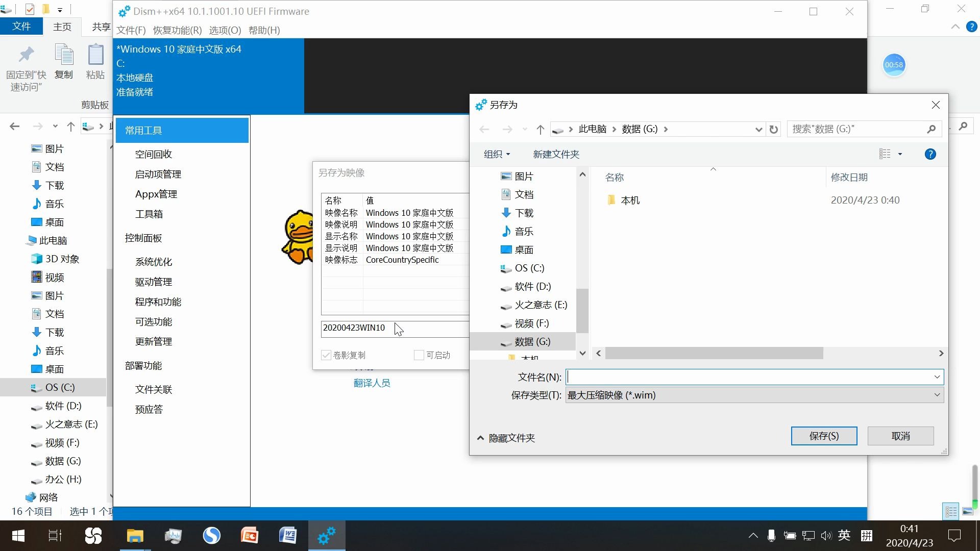The image size is (980, 551).
Task: Open Word from taskbar
Action: tap(288, 536)
